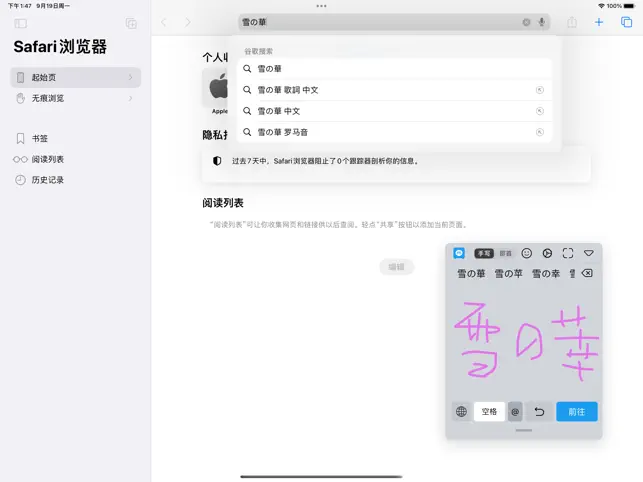Pick the handwriting candidate 雪の苹
This screenshot has height=482, width=643.
coord(508,274)
